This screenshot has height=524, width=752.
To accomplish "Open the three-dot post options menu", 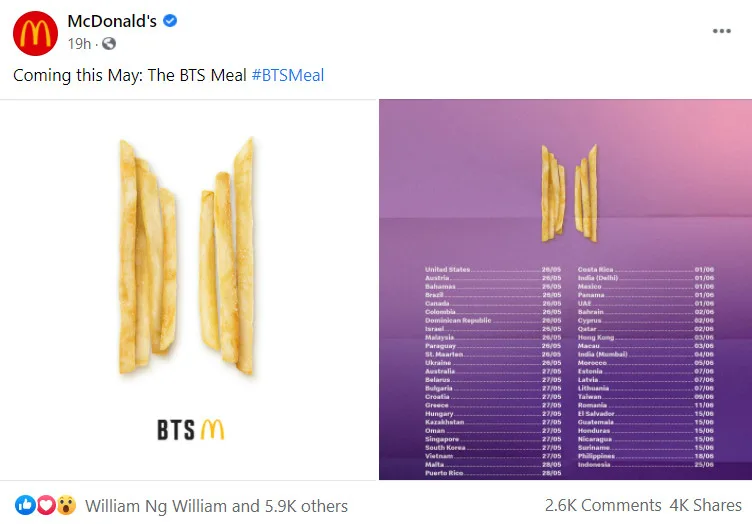I will [x=721, y=31].
